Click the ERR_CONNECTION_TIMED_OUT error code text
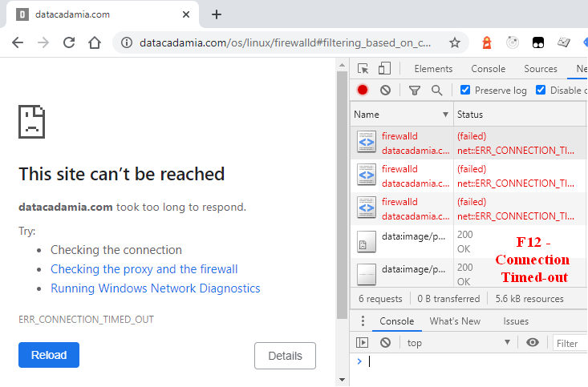 [x=87, y=320]
